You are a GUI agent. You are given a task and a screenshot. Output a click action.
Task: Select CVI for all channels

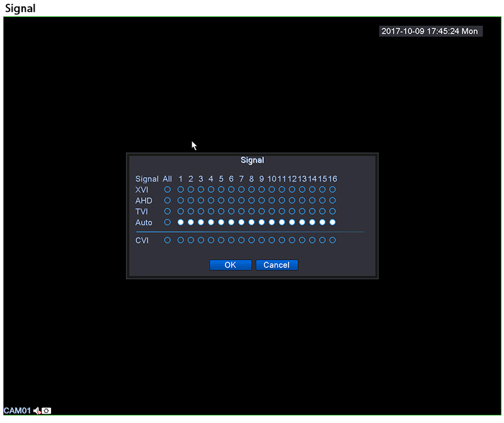coord(168,240)
